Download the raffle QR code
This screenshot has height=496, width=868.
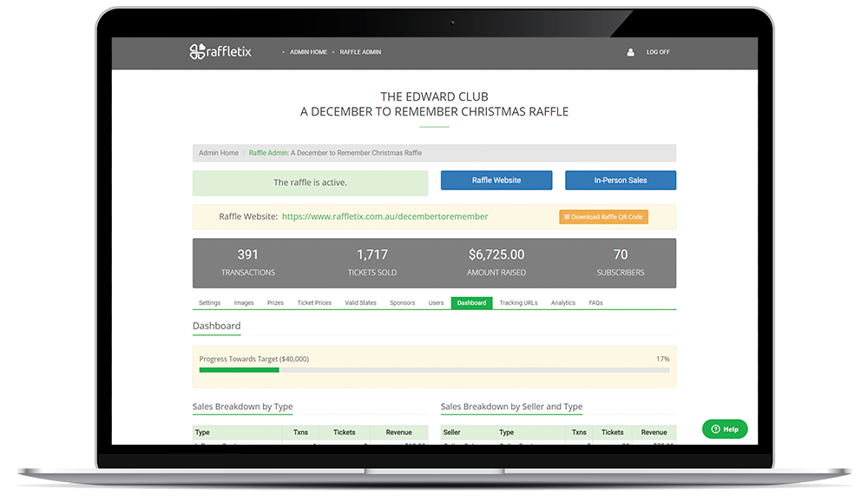coord(603,217)
